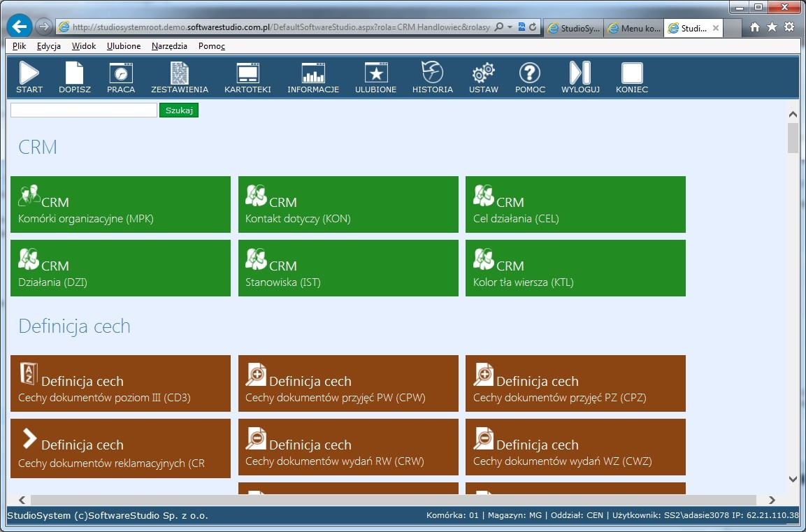Open the Widok menu
806x532 pixels.
tap(84, 46)
